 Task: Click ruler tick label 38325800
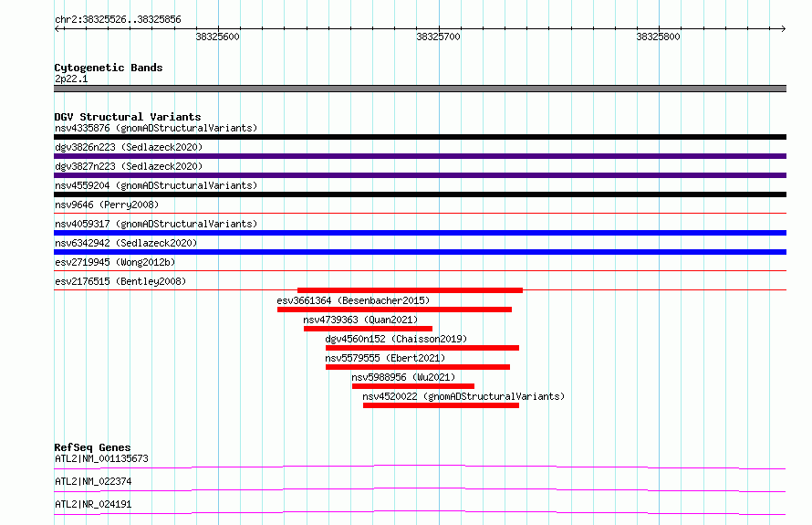(658, 37)
